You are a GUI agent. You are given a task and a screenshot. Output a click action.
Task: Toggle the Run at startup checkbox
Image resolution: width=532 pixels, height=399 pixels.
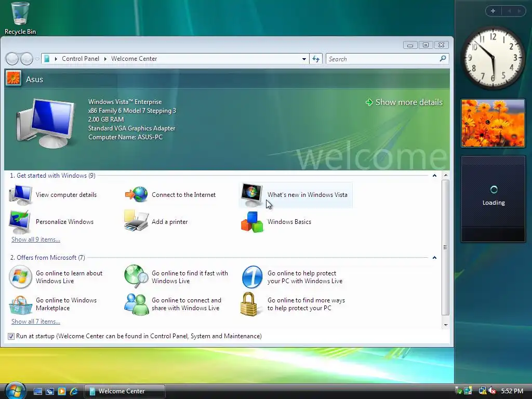(x=11, y=336)
